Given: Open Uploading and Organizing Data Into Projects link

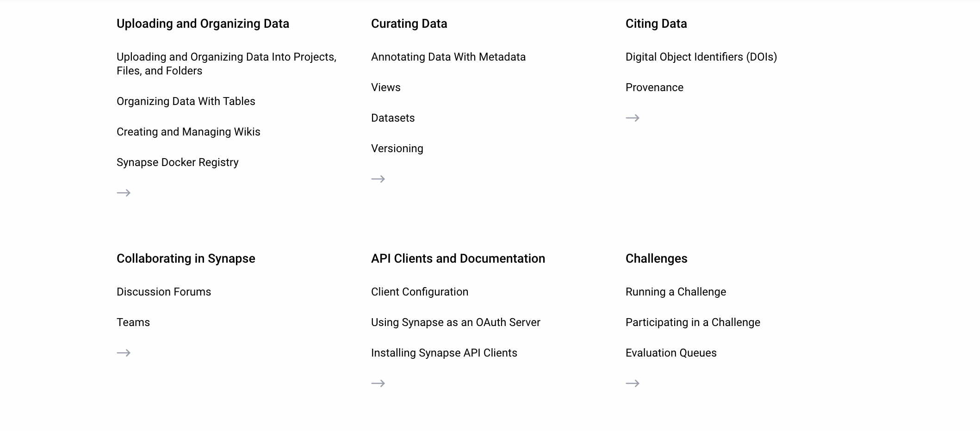Looking at the screenshot, I should [x=226, y=64].
